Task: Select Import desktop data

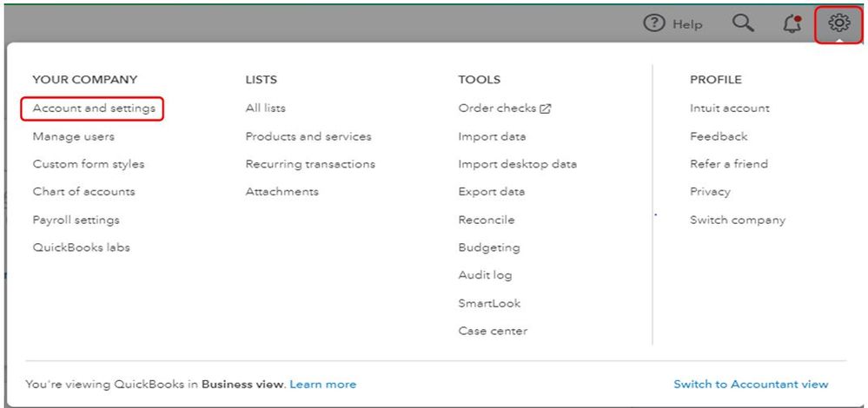Action: pyautogui.click(x=517, y=164)
